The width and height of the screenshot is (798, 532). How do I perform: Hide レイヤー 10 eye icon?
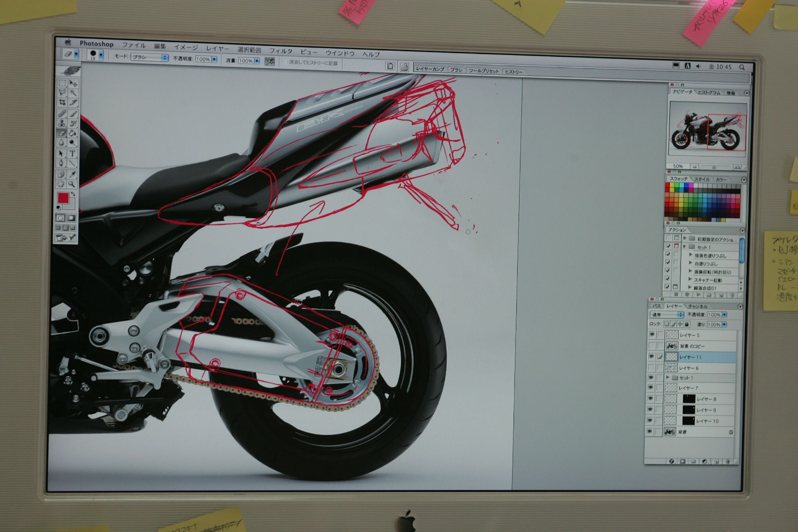[x=650, y=421]
